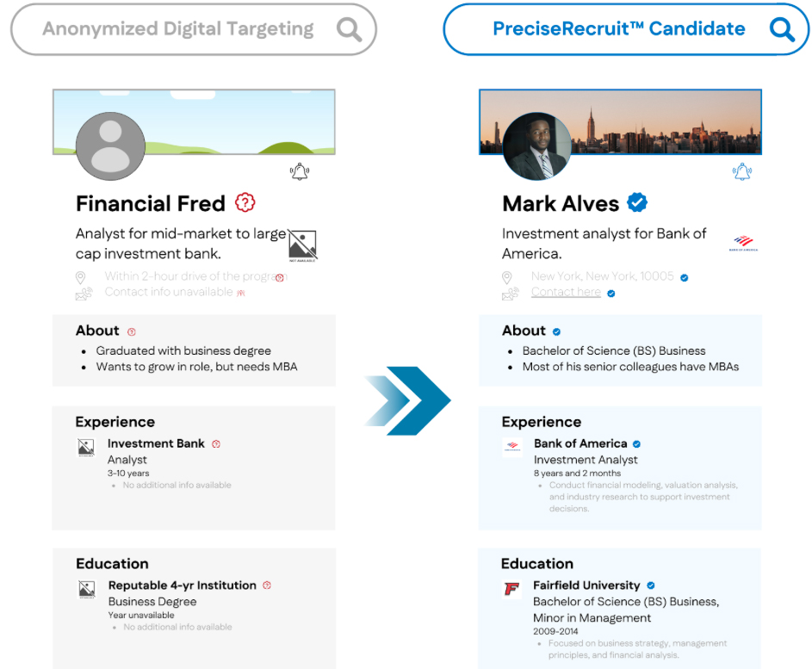The image size is (812, 669).
Task: Click the Bank of America logo near headline
Action: pyautogui.click(x=743, y=243)
